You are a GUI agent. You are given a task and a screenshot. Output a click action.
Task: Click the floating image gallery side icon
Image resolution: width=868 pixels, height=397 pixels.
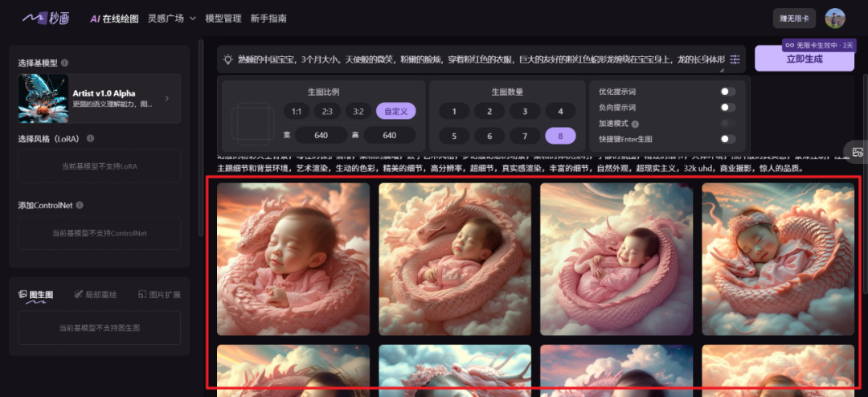point(858,151)
